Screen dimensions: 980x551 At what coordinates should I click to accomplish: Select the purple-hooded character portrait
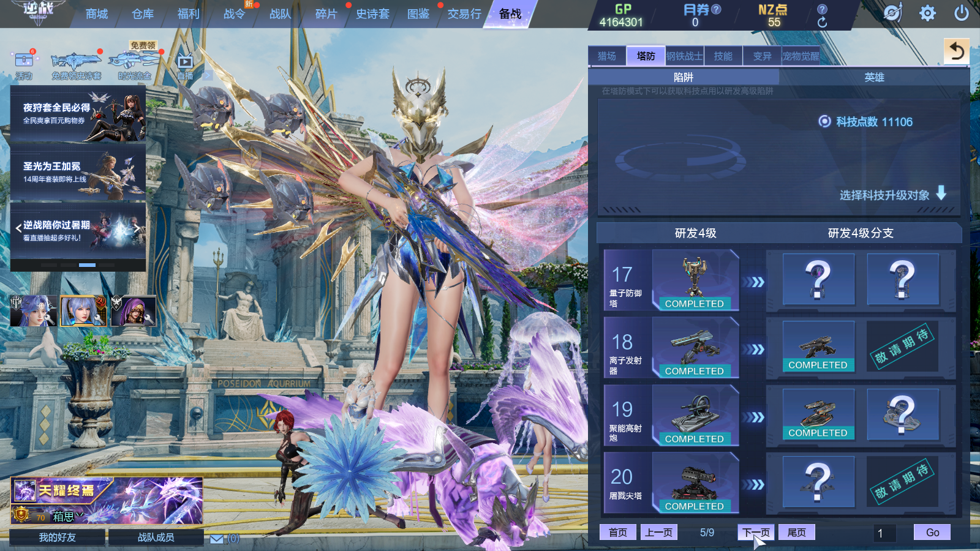[134, 310]
